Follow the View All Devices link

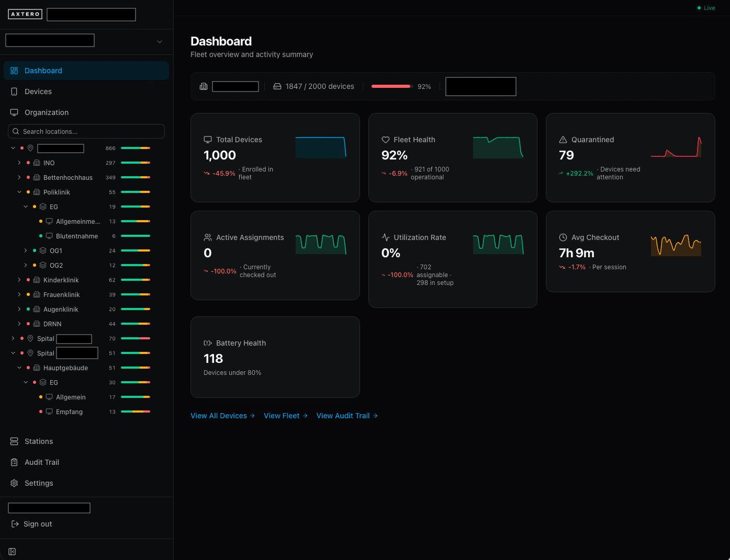click(219, 415)
